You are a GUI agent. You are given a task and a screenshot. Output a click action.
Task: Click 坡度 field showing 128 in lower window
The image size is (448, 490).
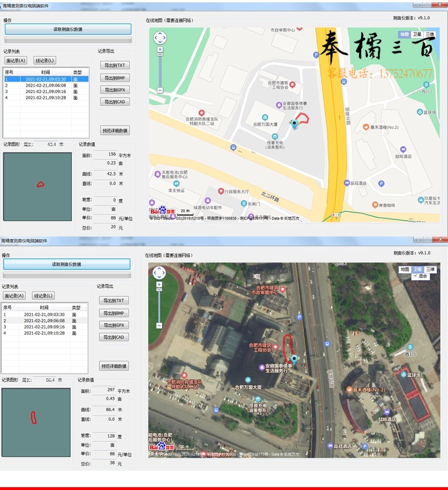pyautogui.click(x=104, y=436)
